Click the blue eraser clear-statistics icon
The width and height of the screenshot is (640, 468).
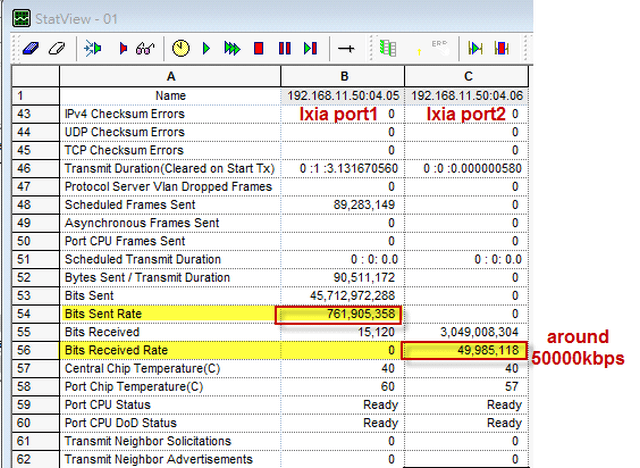click(x=30, y=47)
